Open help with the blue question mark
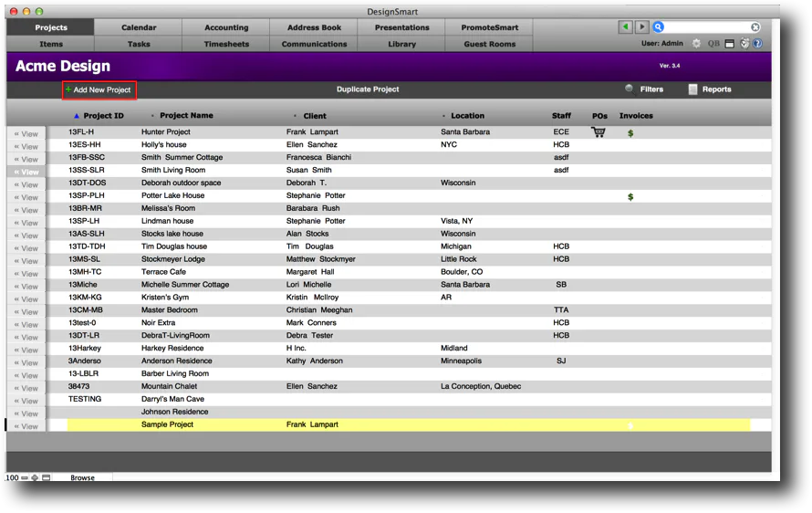The image size is (812, 513). point(757,44)
